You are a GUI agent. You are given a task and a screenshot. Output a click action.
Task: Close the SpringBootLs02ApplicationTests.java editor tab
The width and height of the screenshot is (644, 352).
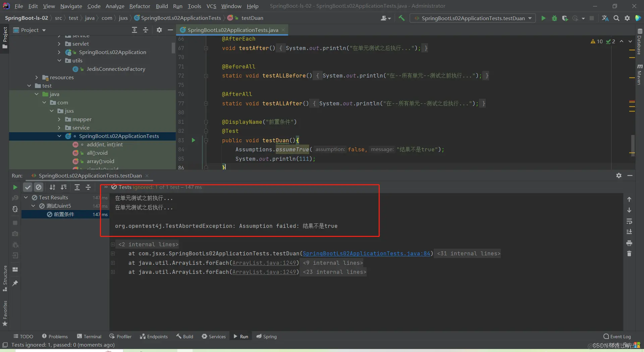[283, 30]
